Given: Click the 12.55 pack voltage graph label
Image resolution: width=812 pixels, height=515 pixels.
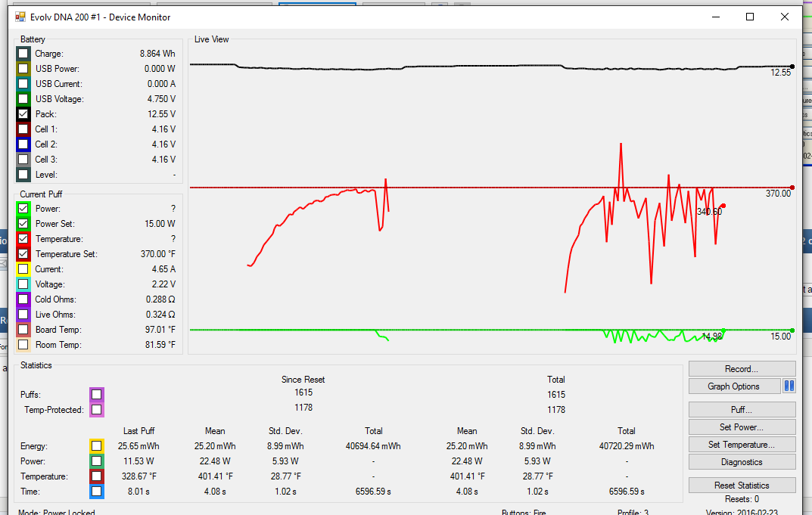Looking at the screenshot, I should coord(781,73).
